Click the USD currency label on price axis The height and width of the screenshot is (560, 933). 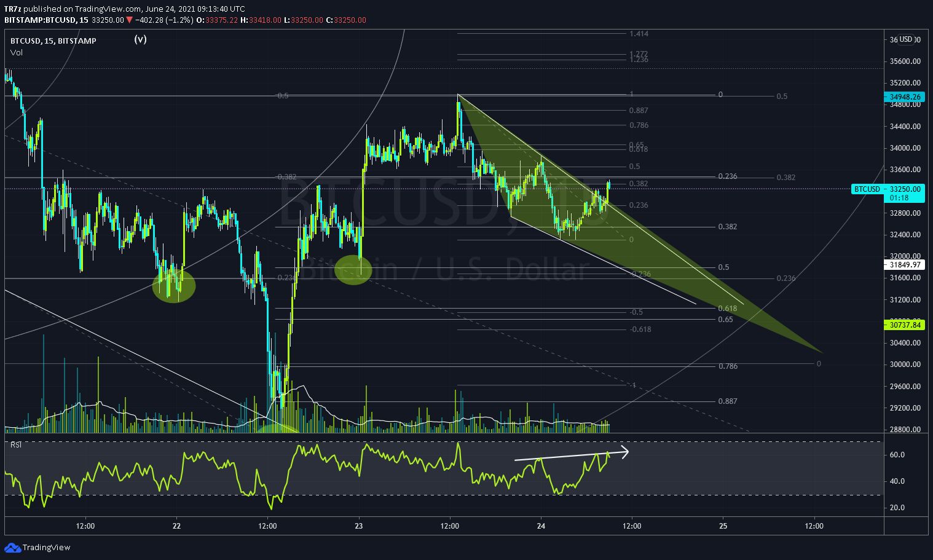[x=906, y=39]
